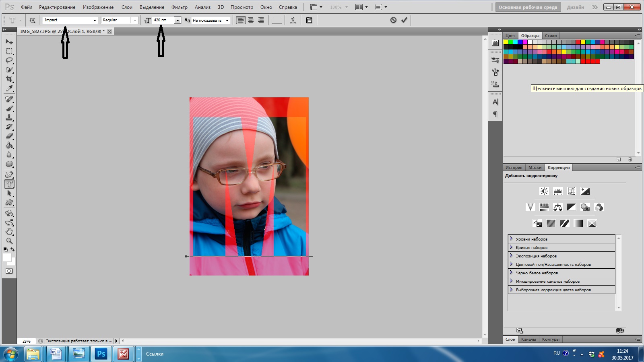Add a Gradient Map adjustment
This screenshot has height=362, width=644.
click(x=578, y=223)
